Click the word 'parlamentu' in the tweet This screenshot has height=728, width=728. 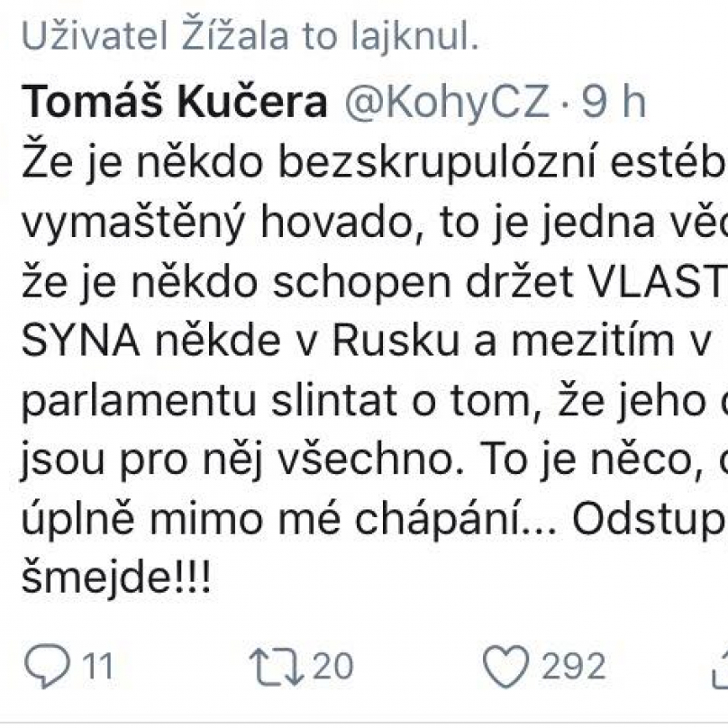click(140, 402)
